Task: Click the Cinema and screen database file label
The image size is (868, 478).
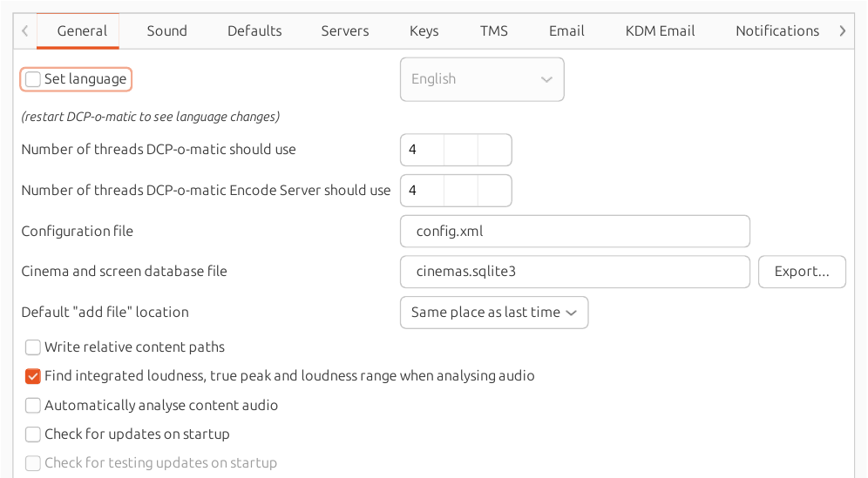Action: pyautogui.click(x=124, y=271)
